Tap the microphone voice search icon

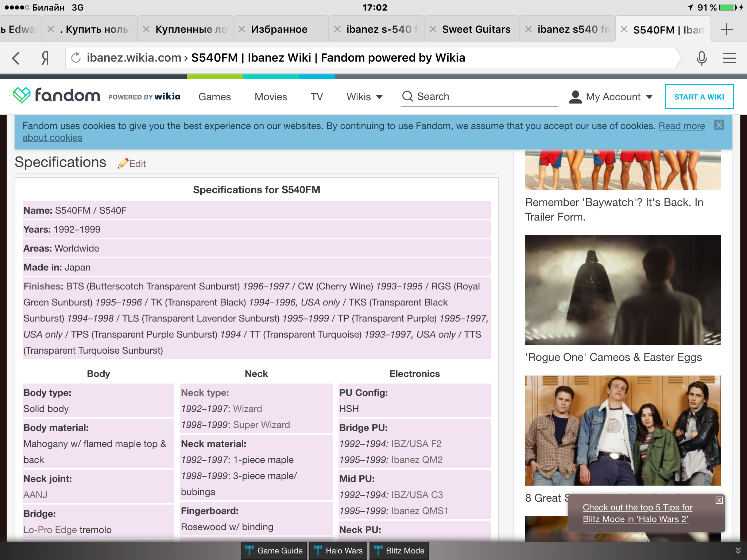(x=701, y=58)
